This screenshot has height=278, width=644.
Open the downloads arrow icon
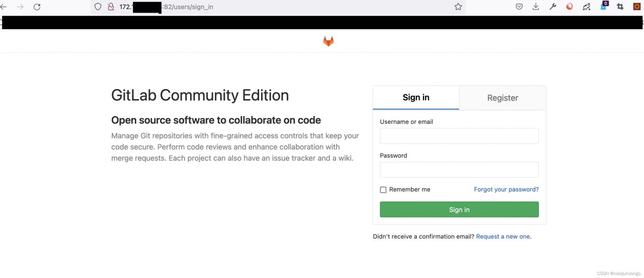[536, 7]
